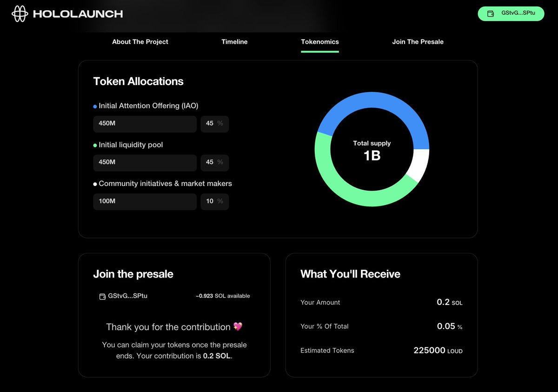
Task: Click the IAO 45 percent field
Action: coord(215,124)
